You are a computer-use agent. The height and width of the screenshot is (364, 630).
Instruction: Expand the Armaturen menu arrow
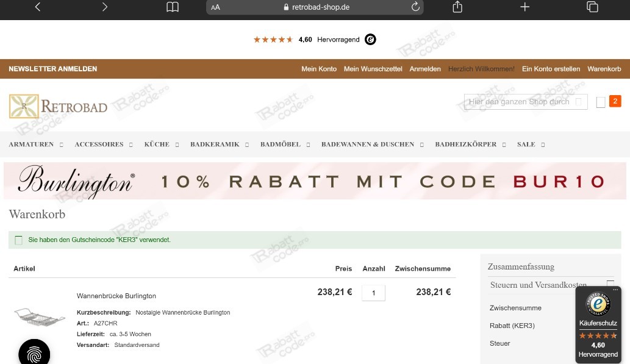point(62,145)
